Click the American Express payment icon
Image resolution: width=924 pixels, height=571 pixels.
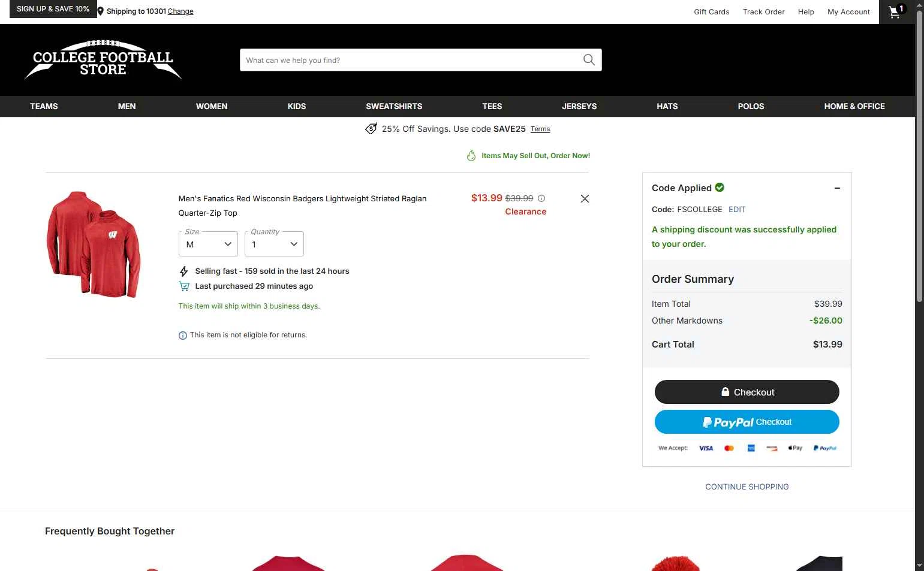[751, 448]
